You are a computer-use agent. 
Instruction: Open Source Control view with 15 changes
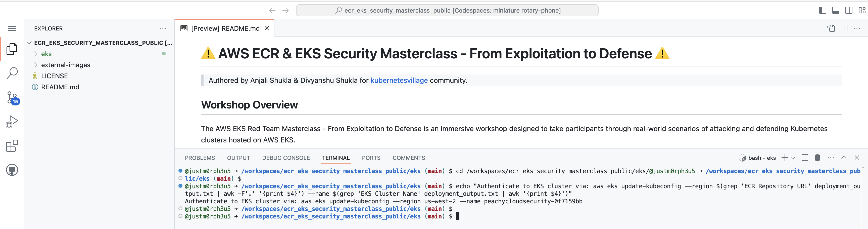12,97
